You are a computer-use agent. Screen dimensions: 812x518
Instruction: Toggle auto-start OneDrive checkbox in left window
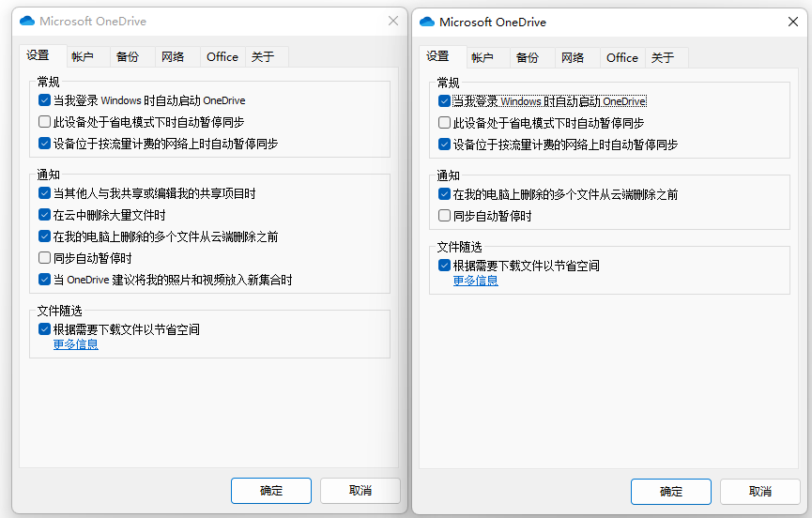(44, 99)
